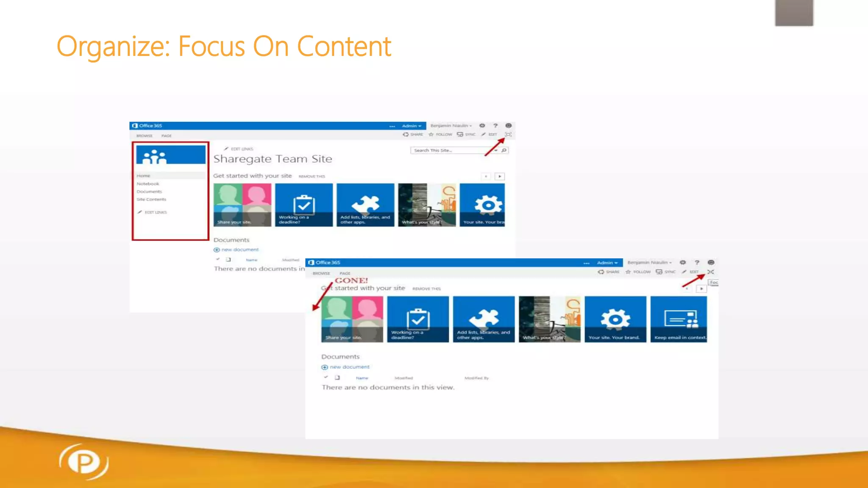Screen dimensions: 868x488
Task: Click the Sharegate Team Site title
Action: (x=273, y=159)
